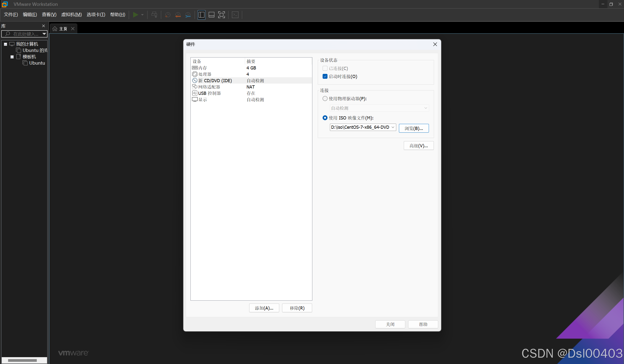This screenshot has width=624, height=364.
Task: Click the full screen mode icon
Action: [222, 15]
